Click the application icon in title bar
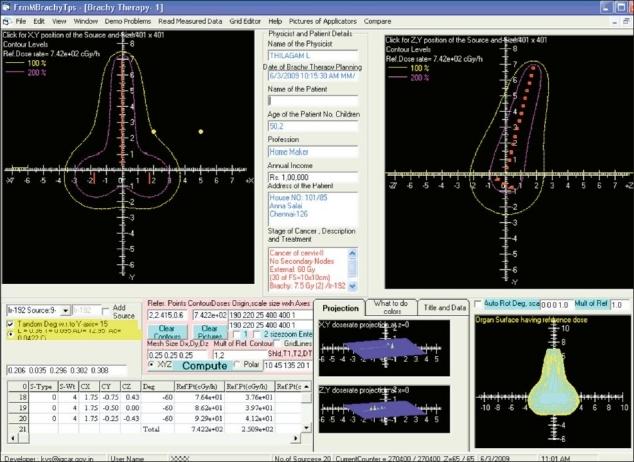Viewport: 634px width, 462px height. point(8,6)
